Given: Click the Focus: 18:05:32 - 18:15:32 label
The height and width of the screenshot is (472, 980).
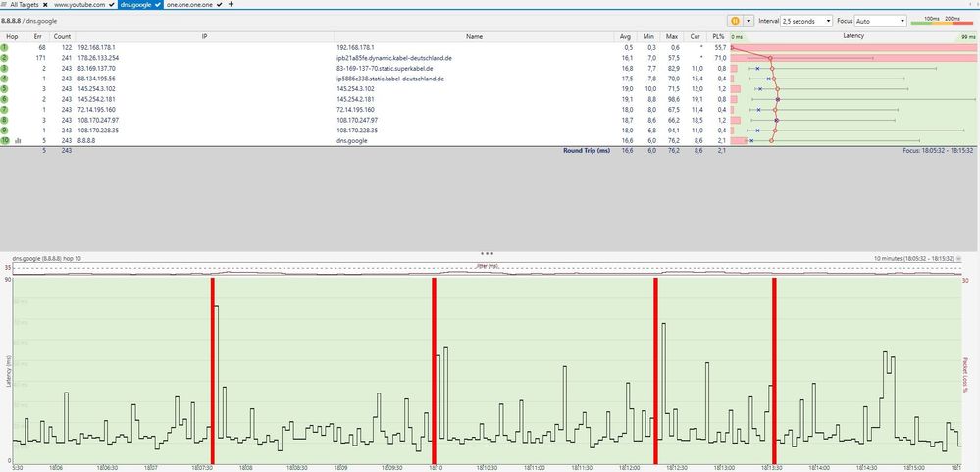Looking at the screenshot, I should point(938,151).
